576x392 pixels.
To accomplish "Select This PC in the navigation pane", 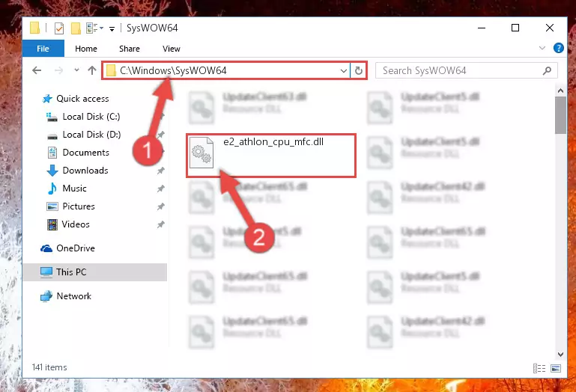I will point(71,272).
